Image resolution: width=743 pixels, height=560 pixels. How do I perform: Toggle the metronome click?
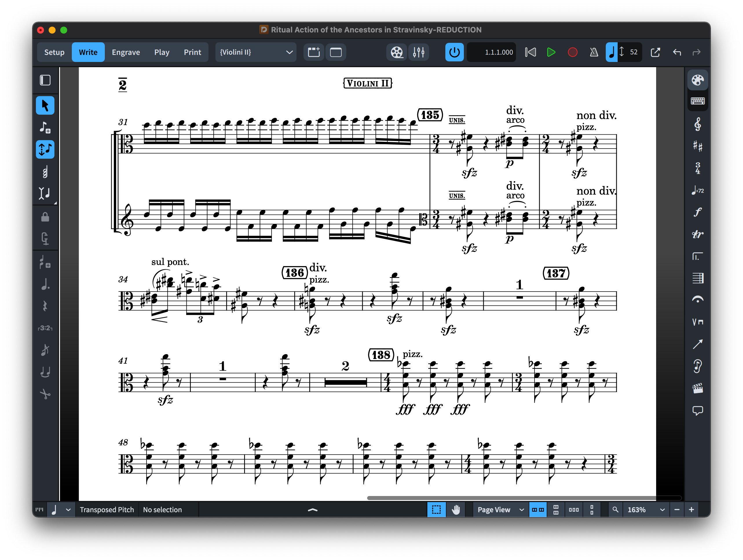click(x=594, y=52)
